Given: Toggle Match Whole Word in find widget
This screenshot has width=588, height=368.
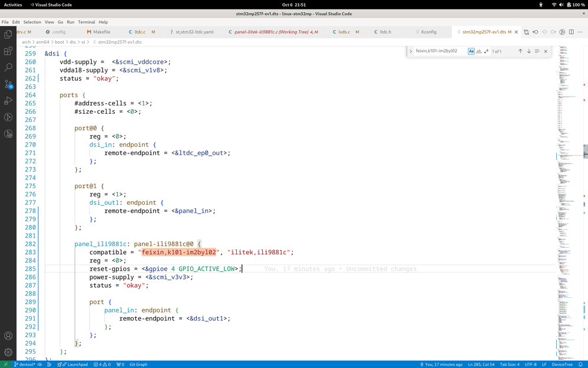Looking at the screenshot, I should [478, 51].
